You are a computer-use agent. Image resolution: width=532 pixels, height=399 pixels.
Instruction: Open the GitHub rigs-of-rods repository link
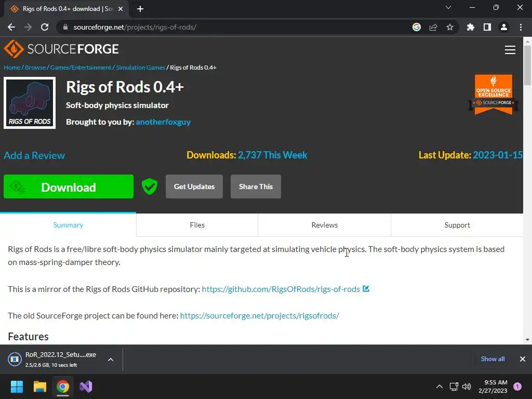(281, 289)
